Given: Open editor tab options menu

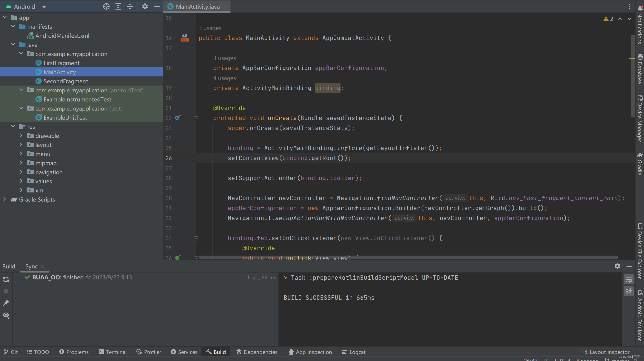Looking at the screenshot, I should click(x=629, y=7).
